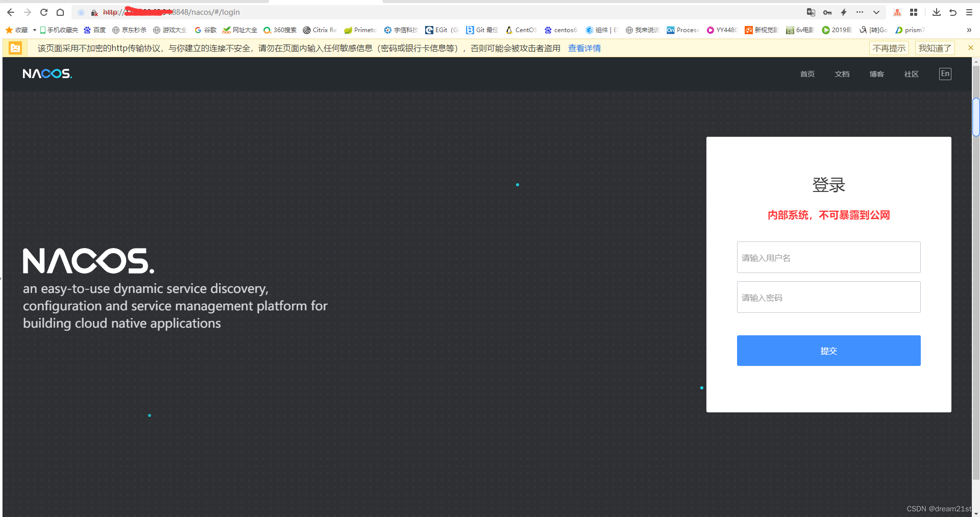Open the 首页 nav item
The image size is (980, 517).
pos(807,74)
